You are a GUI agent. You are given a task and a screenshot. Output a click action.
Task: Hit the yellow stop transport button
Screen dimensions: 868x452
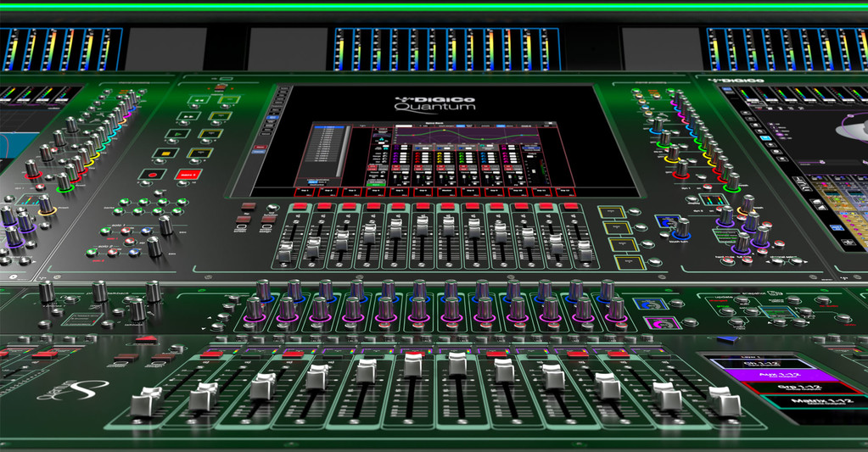pyautogui.click(x=165, y=153)
